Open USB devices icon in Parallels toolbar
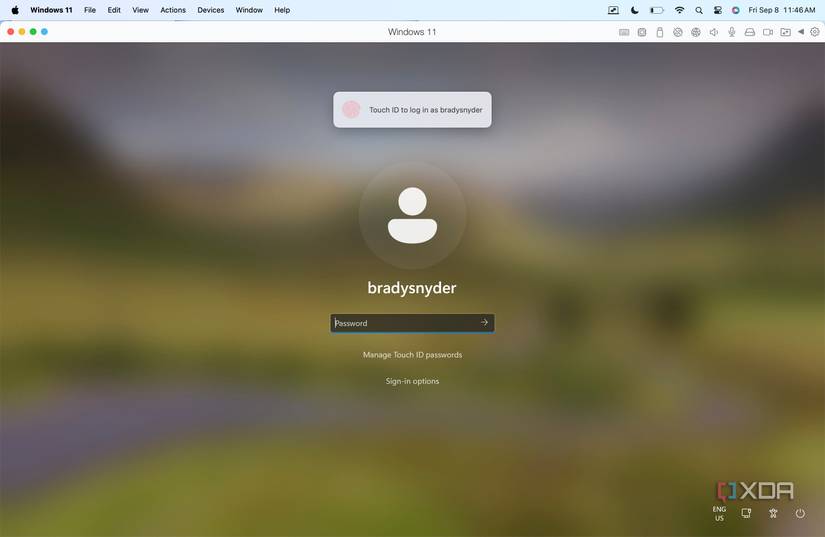The width and height of the screenshot is (825, 537). point(660,32)
